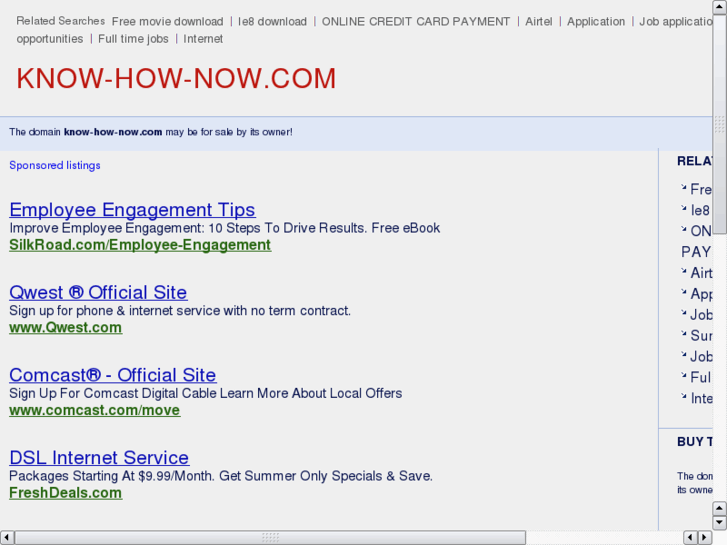Open the Employee Engagement Tips link

pyautogui.click(x=132, y=210)
